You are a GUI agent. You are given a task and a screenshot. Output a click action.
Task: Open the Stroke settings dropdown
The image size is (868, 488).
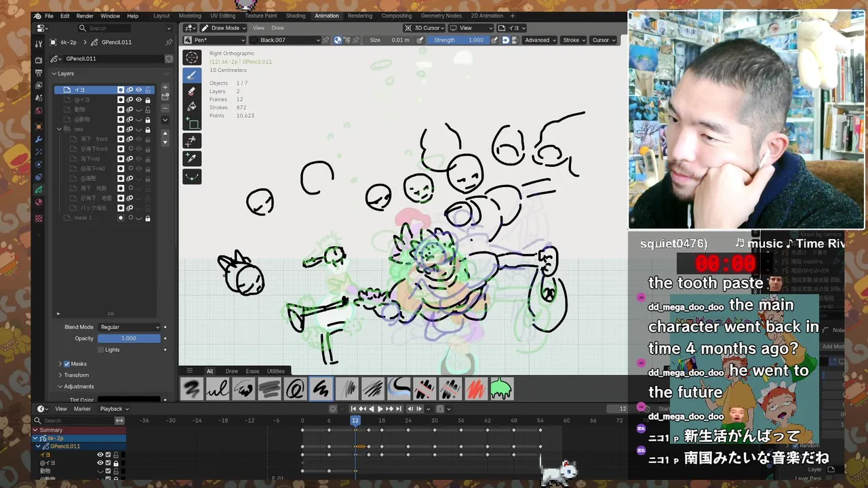click(574, 40)
